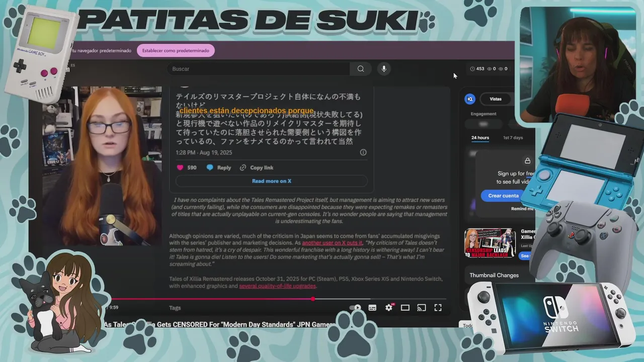This screenshot has width=644, height=362.
Task: Click the Engagement label in side panel
Action: [484, 114]
